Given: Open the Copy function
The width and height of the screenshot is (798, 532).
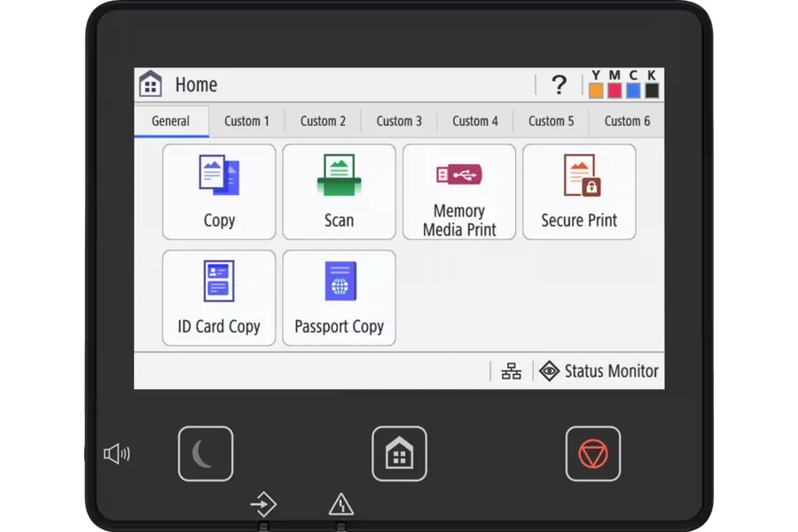Looking at the screenshot, I should click(219, 192).
